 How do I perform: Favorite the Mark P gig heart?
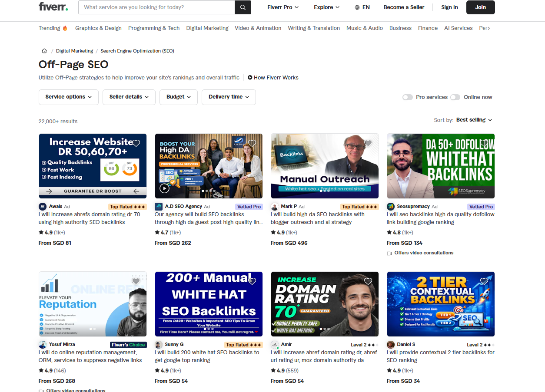point(368,143)
